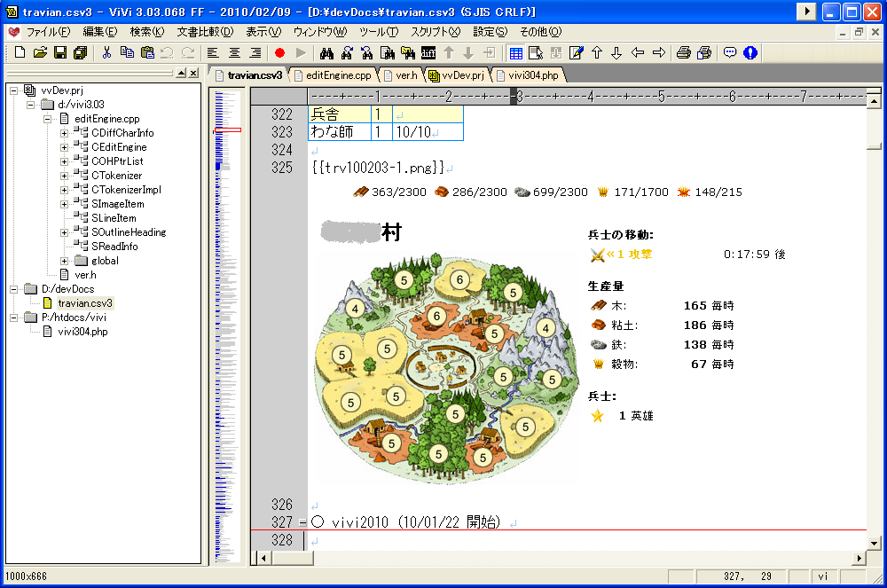This screenshot has width=887, height=588.
Task: Open the ファイル(F) menu
Action: click(49, 32)
